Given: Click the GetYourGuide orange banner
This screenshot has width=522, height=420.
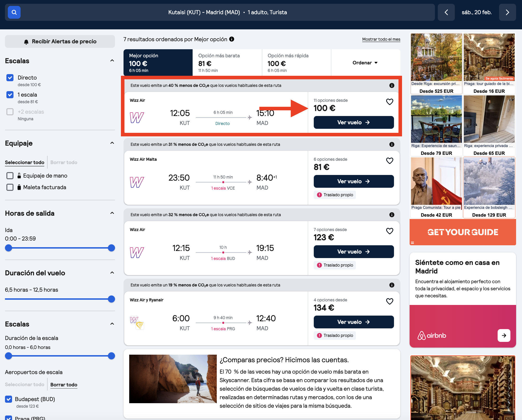Looking at the screenshot, I should coord(462,232).
